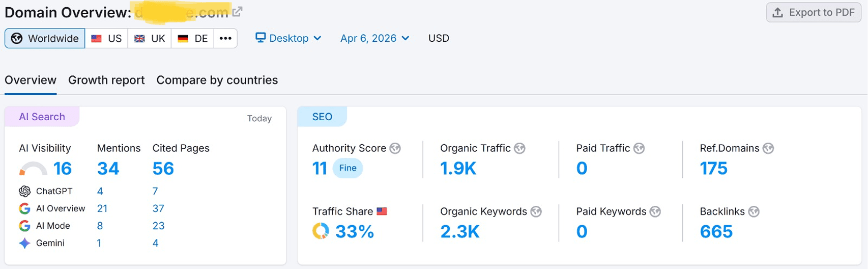
Task: Open total Mentions value 34
Action: [108, 169]
